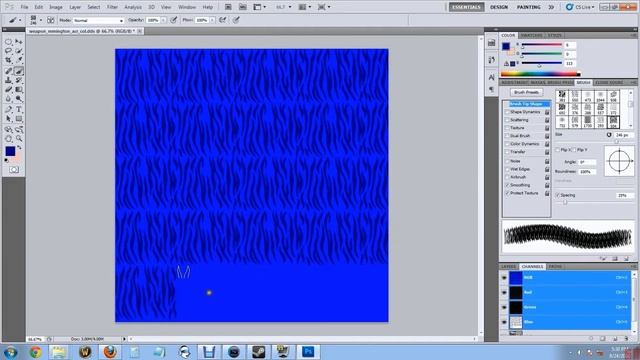This screenshot has width=640, height=360.
Task: Uncheck Protect Texture checkbox
Action: 507,193
